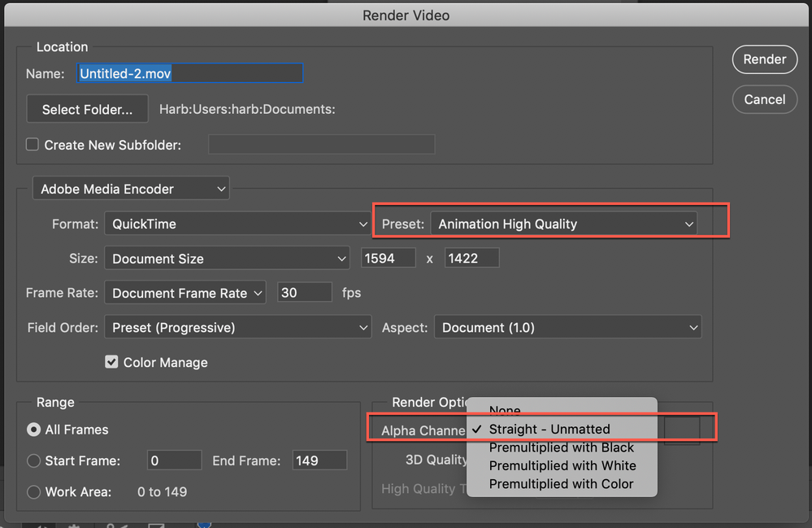Cancel the Render Video dialog
The image size is (812, 528).
pos(764,99)
